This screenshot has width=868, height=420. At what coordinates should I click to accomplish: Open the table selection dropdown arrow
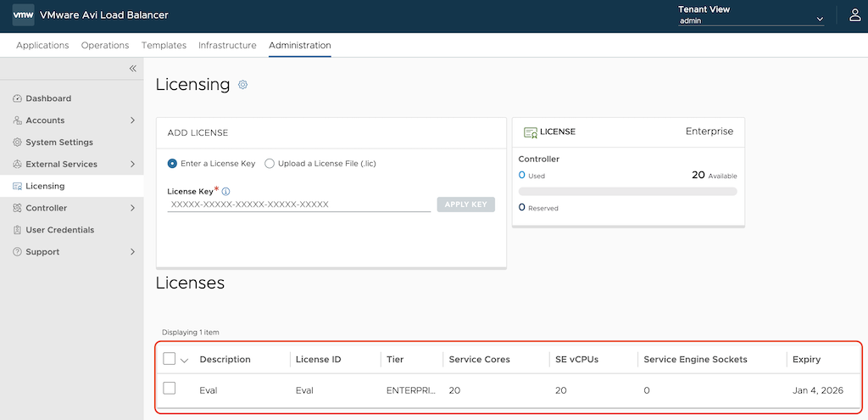(185, 360)
